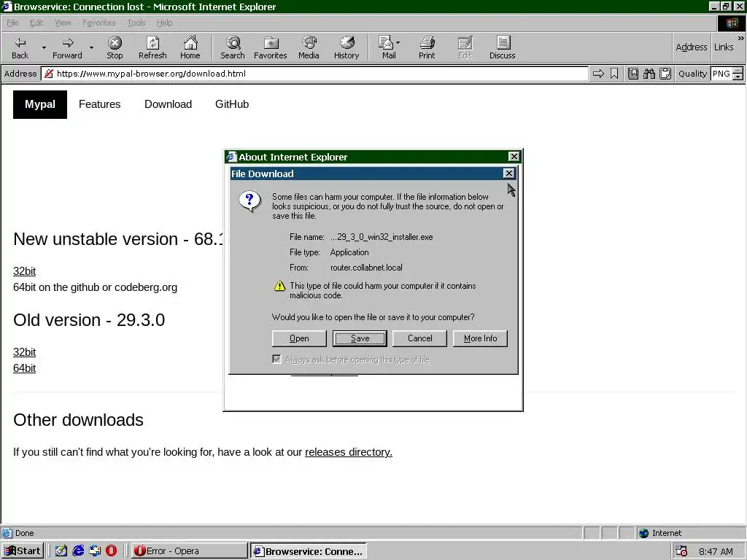Open the Back history dropdown arrow
The width and height of the screenshot is (747, 560).
(44, 47)
